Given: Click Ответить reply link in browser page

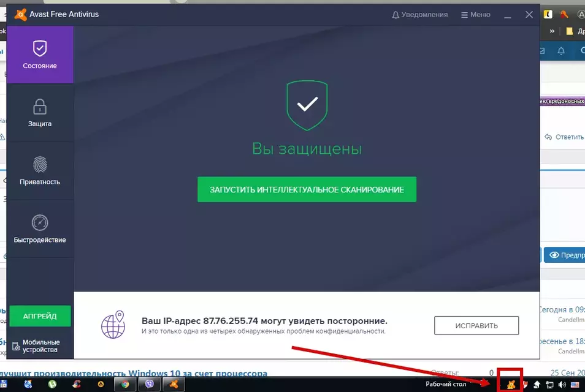Looking at the screenshot, I should (x=564, y=137).
